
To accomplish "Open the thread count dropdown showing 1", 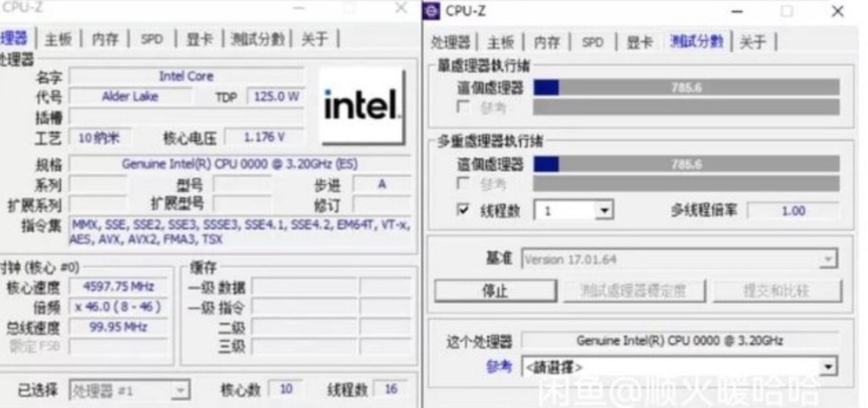I will (x=573, y=210).
